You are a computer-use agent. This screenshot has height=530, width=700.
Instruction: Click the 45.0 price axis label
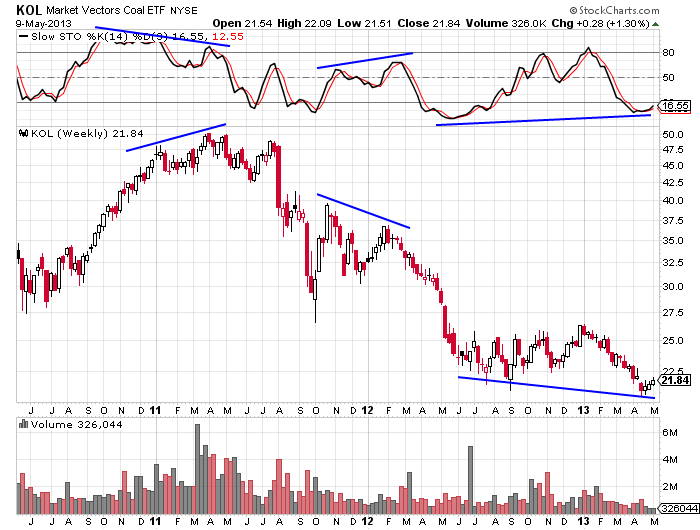pyautogui.click(x=673, y=166)
